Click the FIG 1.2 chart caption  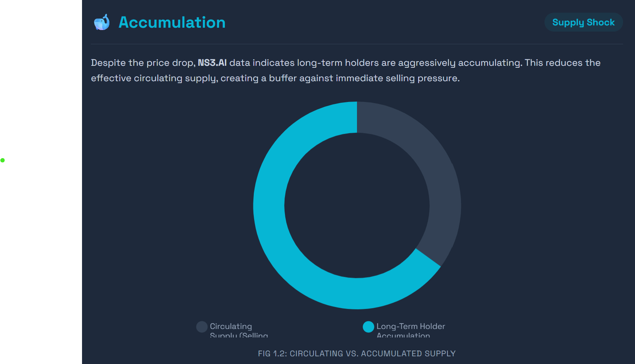tap(357, 354)
